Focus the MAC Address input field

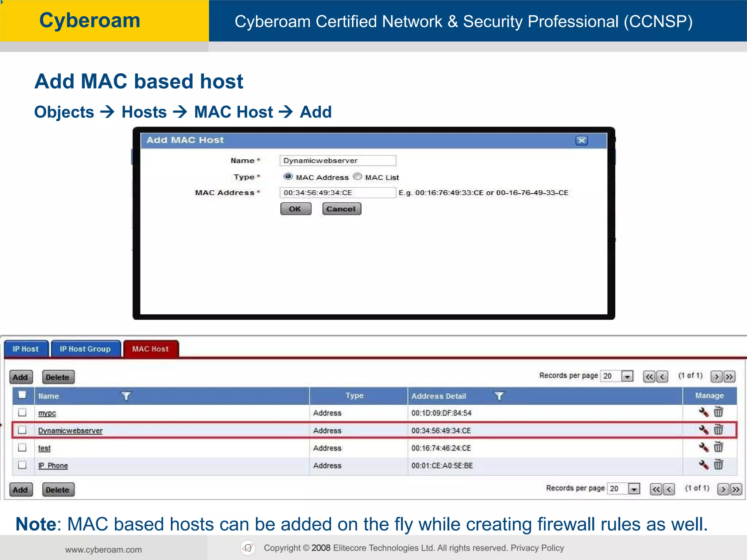point(338,192)
